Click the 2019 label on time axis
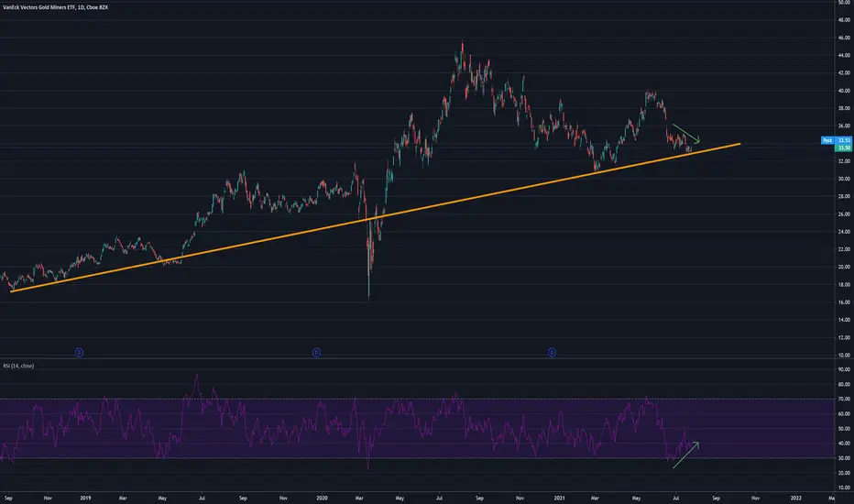The image size is (854, 504). click(x=85, y=498)
